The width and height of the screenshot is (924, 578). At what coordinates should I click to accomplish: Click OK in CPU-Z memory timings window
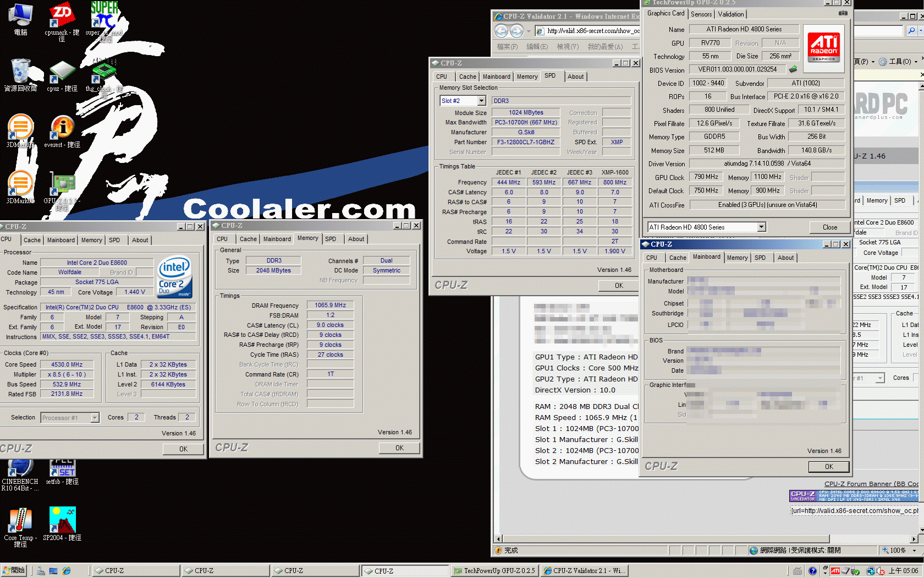point(399,448)
